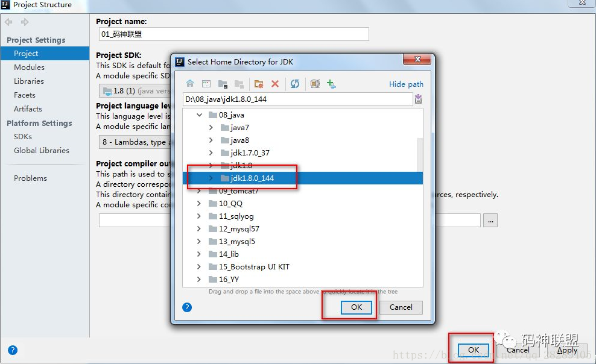596x364 pixels.
Task: Close the Select Home Directory dialog
Action: tap(417, 59)
